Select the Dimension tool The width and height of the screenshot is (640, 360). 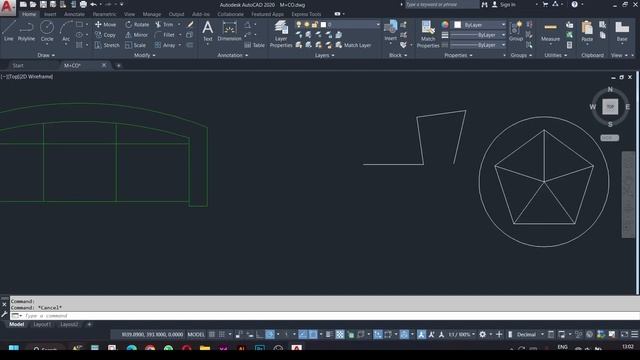point(229,31)
